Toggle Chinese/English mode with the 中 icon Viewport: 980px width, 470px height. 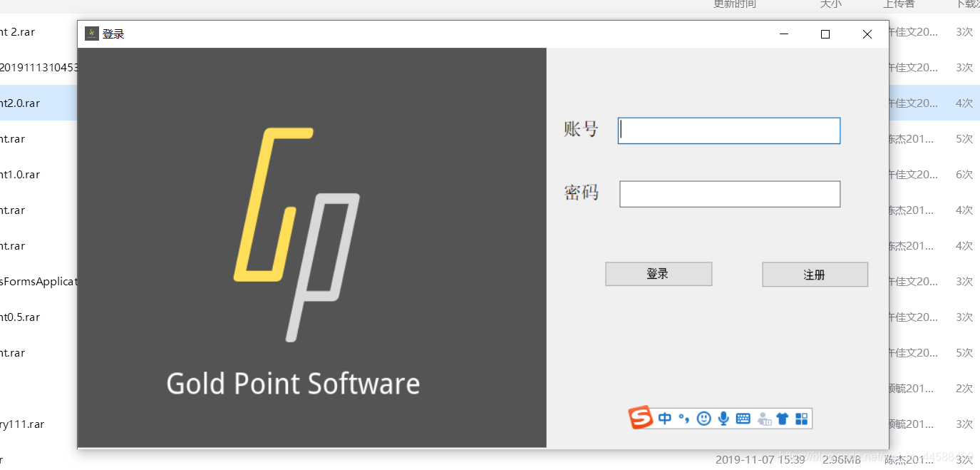click(x=665, y=419)
